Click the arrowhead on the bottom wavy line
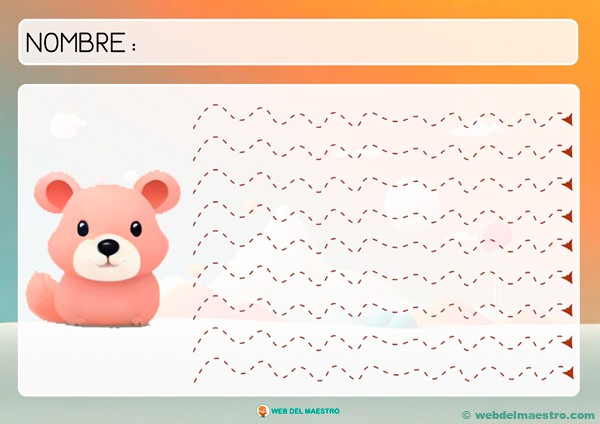 click(567, 373)
